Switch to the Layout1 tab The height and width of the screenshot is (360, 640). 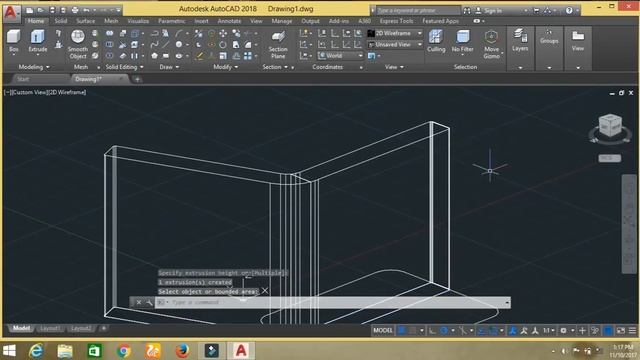coord(50,328)
